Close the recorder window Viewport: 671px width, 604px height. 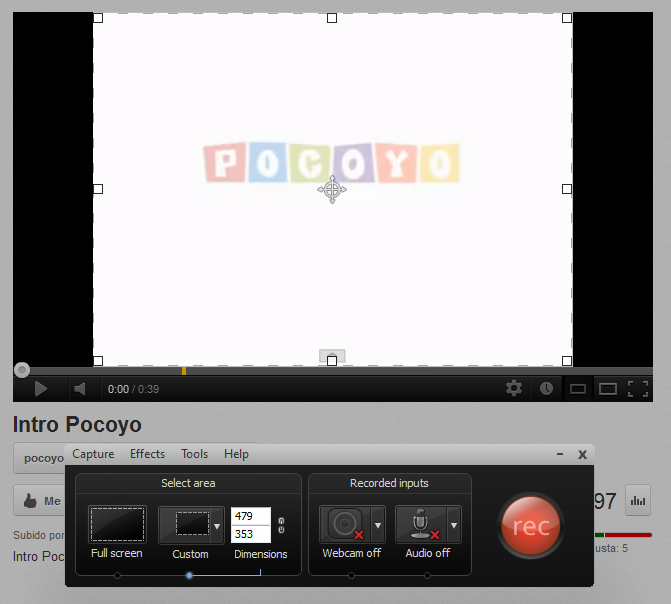582,454
